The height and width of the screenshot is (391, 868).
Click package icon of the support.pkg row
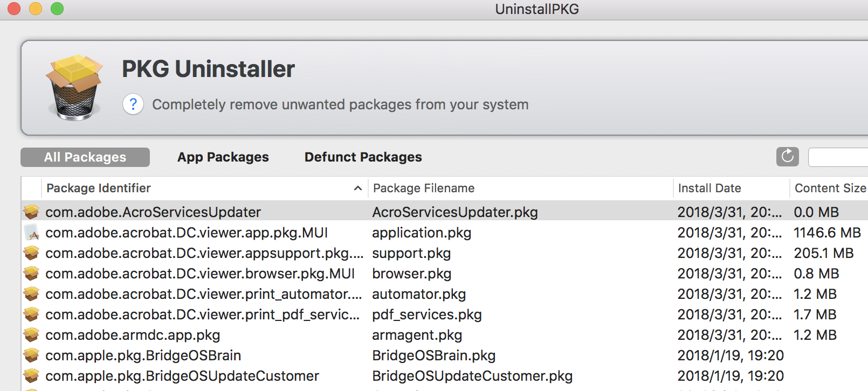click(x=31, y=253)
